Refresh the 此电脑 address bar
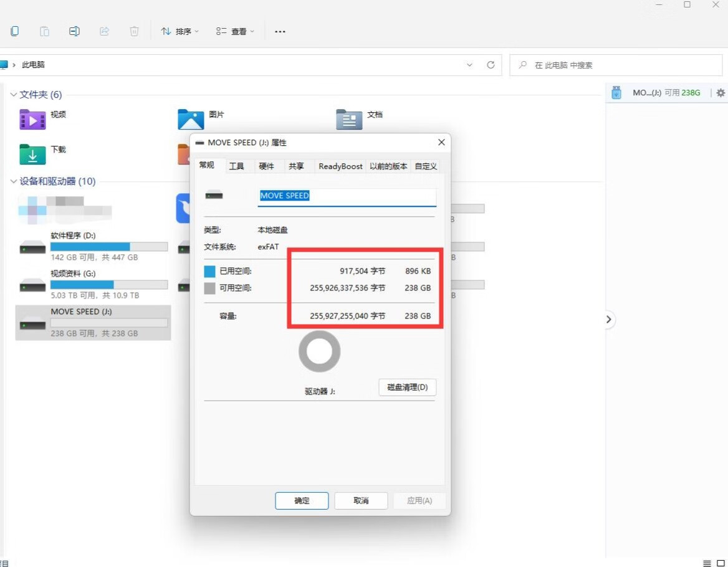 click(x=491, y=65)
